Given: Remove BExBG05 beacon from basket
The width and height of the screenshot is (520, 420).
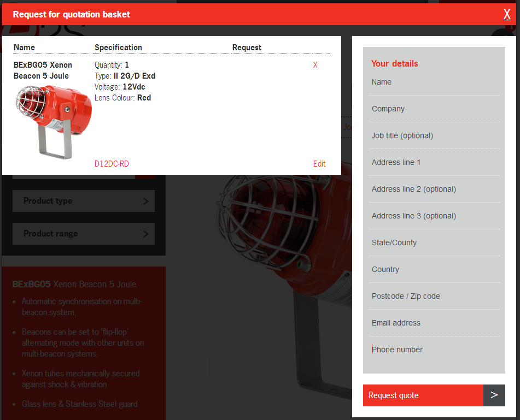Looking at the screenshot, I should click(315, 65).
